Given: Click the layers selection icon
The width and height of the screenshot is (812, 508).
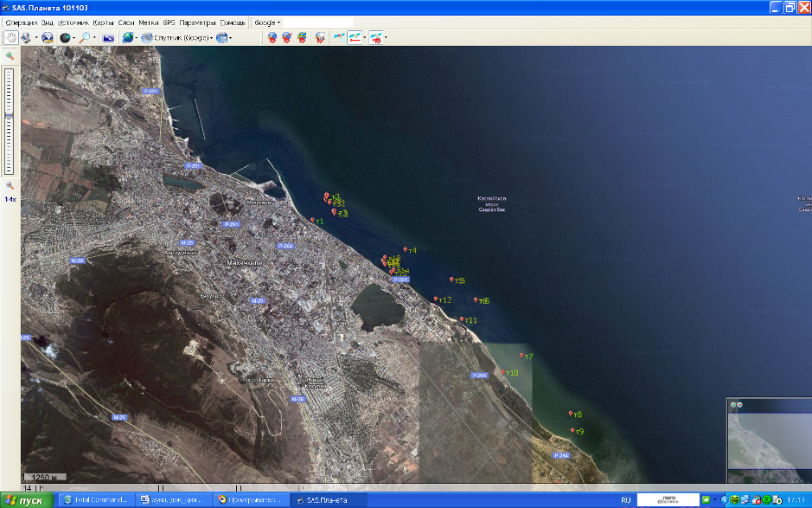Looking at the screenshot, I should pos(221,37).
